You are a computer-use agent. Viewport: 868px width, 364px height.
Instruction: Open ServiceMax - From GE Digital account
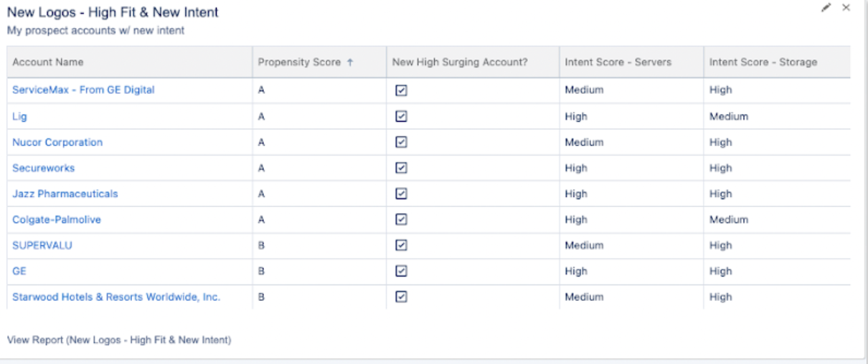click(83, 90)
